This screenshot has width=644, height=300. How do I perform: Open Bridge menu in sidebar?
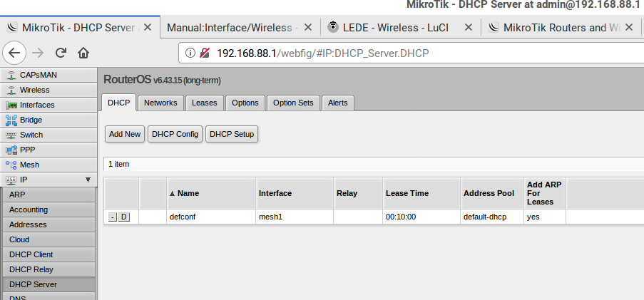(x=48, y=120)
